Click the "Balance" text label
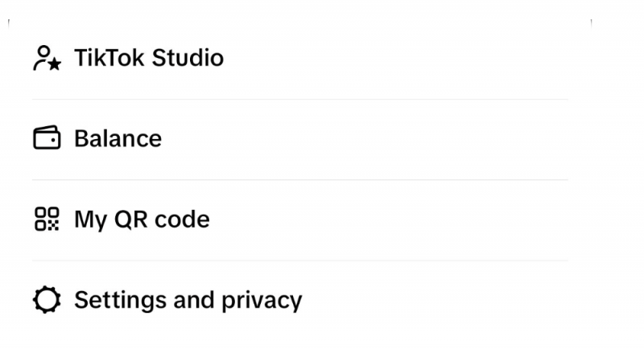 (x=118, y=138)
